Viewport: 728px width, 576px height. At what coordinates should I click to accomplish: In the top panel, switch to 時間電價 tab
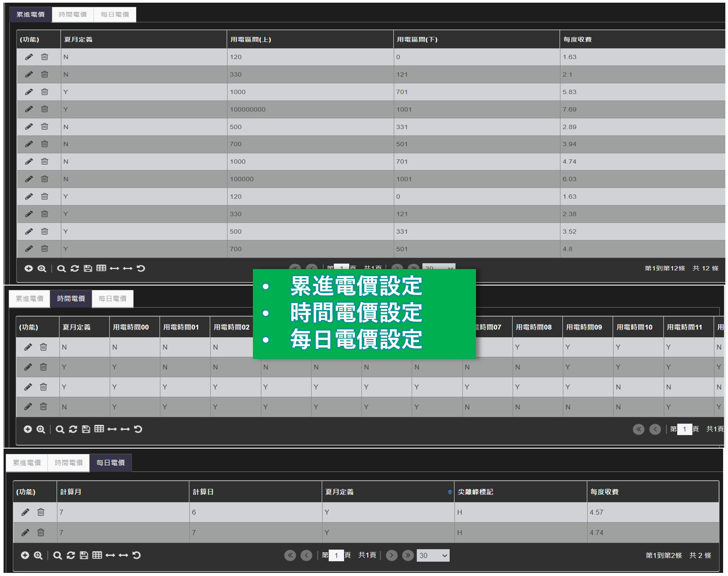(x=73, y=15)
